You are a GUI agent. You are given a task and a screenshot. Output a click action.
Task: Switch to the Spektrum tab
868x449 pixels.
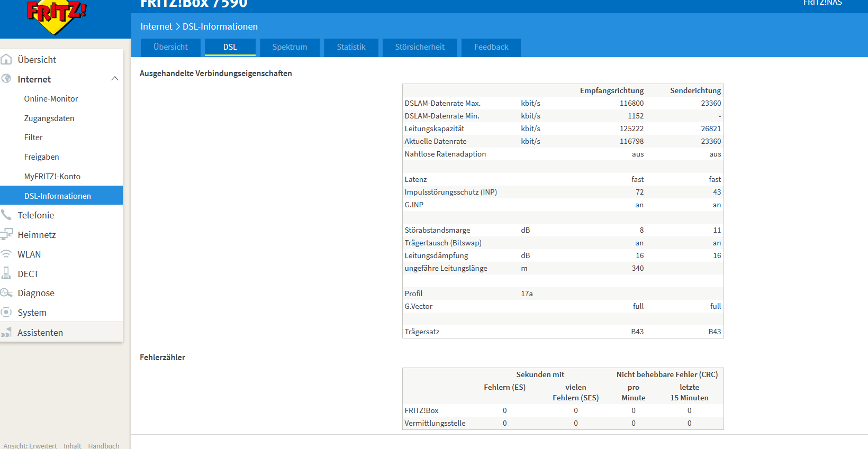pos(290,47)
